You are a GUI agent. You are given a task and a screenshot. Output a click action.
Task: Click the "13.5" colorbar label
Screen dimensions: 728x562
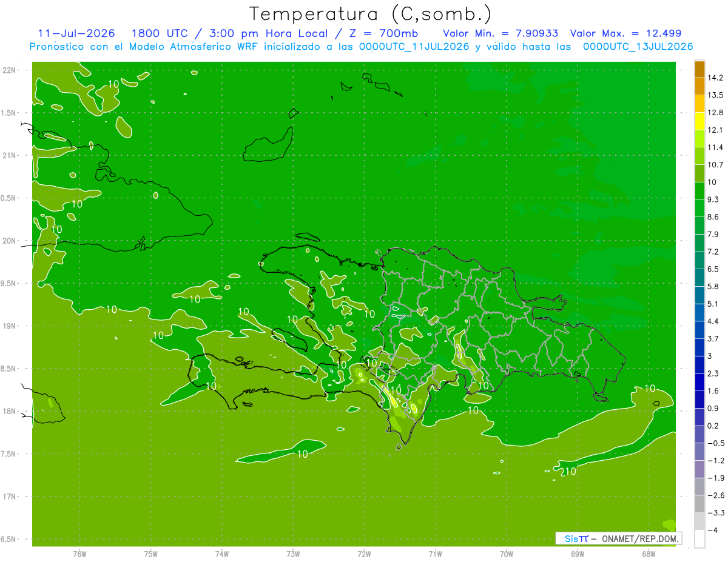(x=716, y=95)
